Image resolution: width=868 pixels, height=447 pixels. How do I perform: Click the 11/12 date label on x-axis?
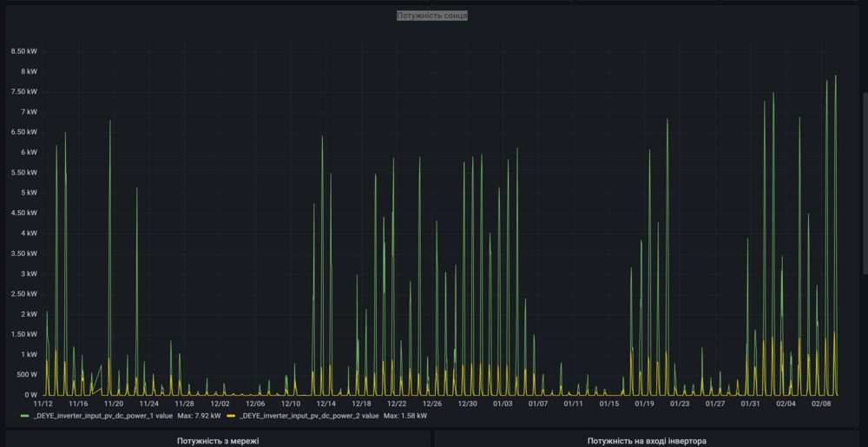pyautogui.click(x=43, y=404)
